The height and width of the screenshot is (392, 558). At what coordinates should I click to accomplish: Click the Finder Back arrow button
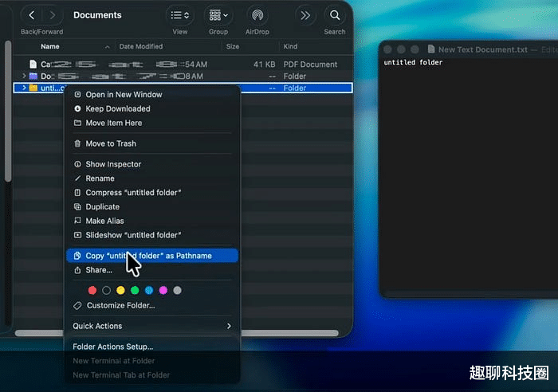coord(32,15)
